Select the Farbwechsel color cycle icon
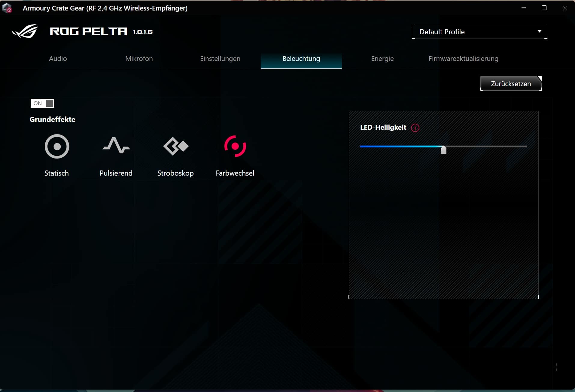 pyautogui.click(x=235, y=146)
